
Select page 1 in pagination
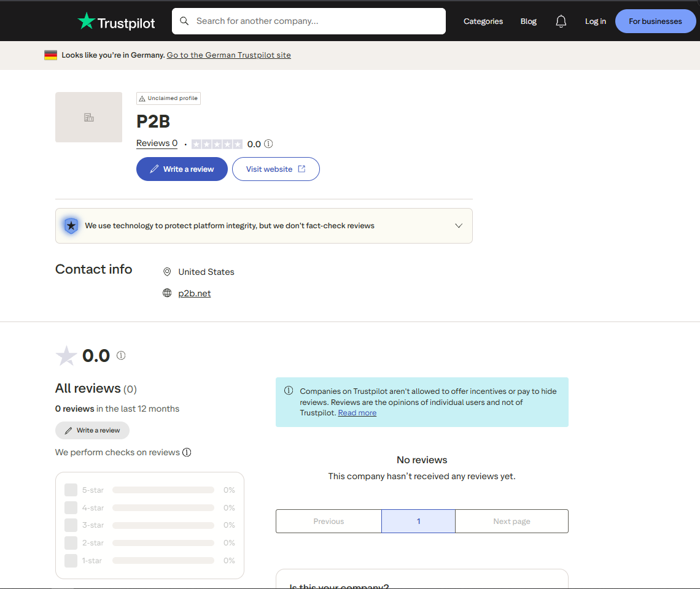click(x=418, y=521)
